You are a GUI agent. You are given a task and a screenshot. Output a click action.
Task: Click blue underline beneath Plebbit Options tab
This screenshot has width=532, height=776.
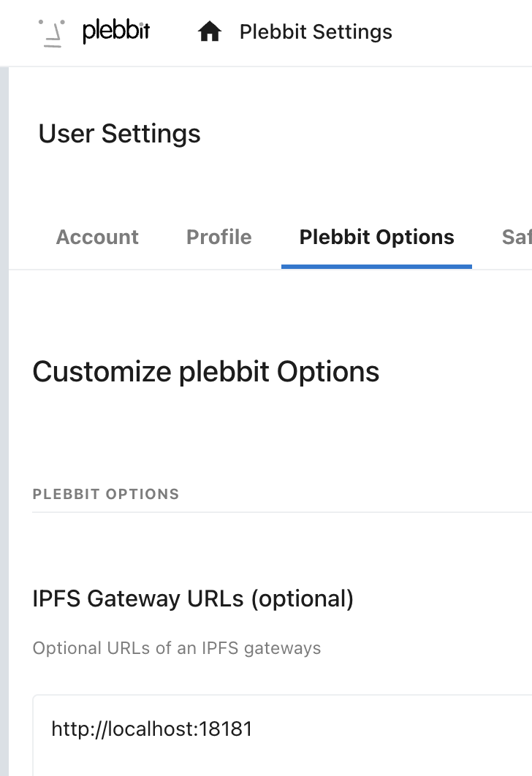pos(376,266)
